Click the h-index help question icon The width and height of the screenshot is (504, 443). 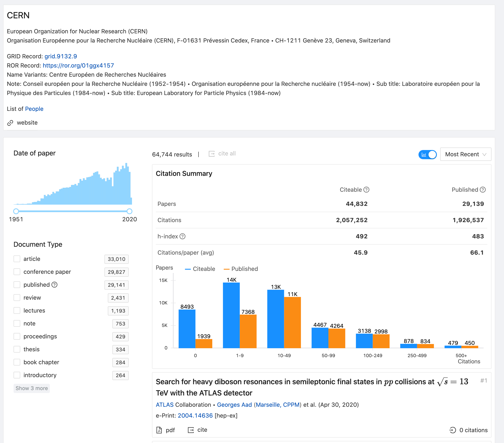182,236
